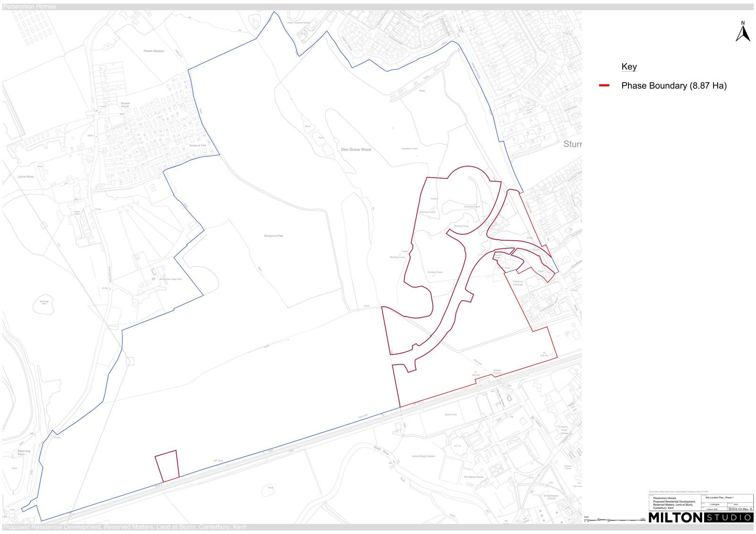Click the north arrow compass symbol
Screen dimensions: 756x534
(743, 32)
